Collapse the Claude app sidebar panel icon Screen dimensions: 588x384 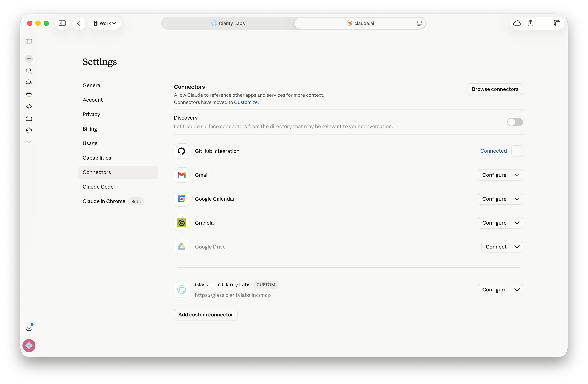[x=29, y=41]
